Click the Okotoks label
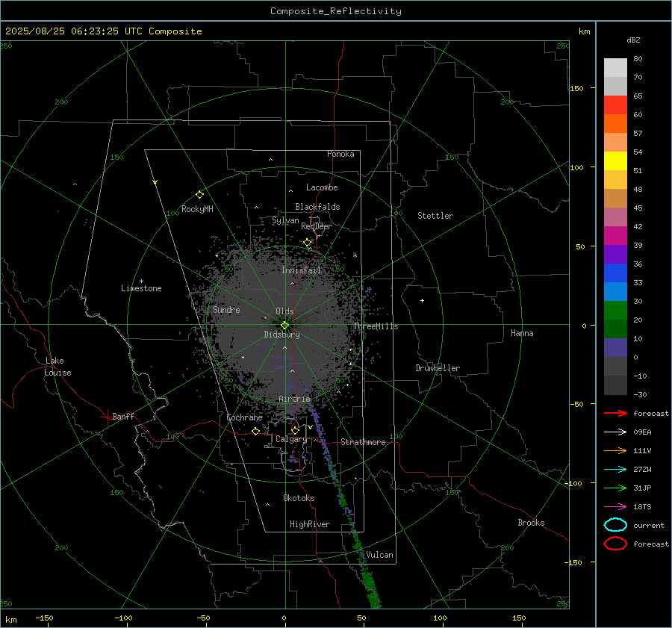Screen dimensions: 672x628 pos(299,498)
